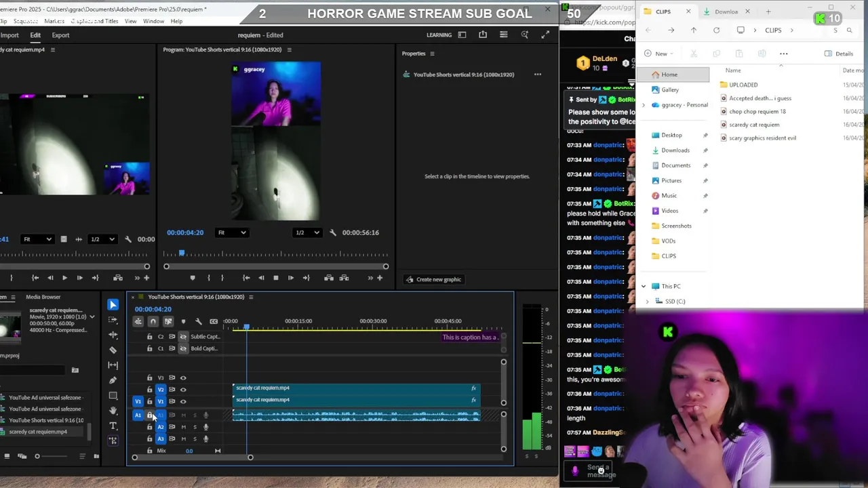
Task: Expand SSD (C:) in Explorer sidebar
Action: [x=648, y=301]
